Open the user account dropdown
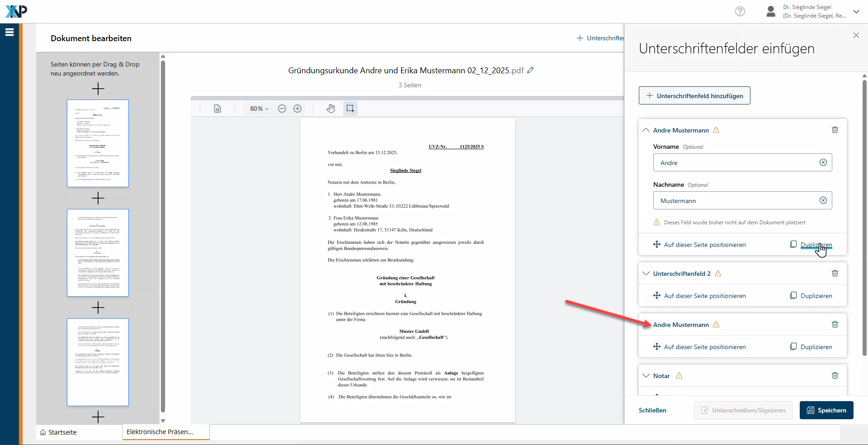The height and width of the screenshot is (445, 868). pos(856,12)
